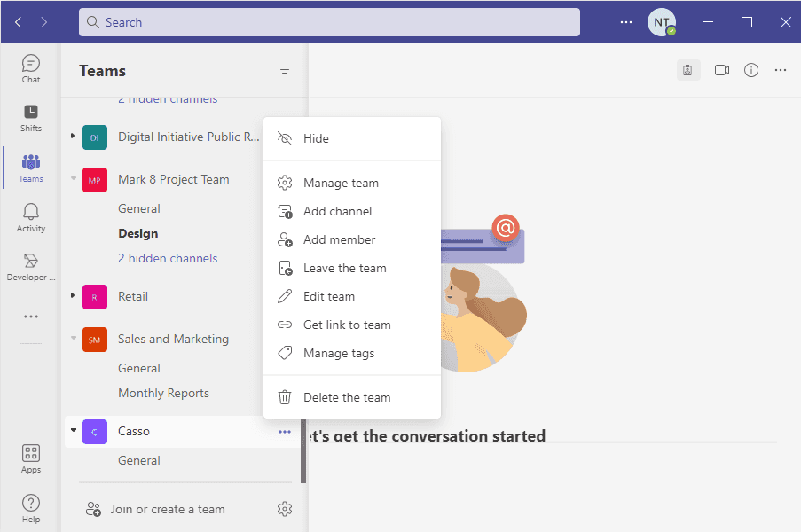
Task: Choose Hide from the context menu
Action: coord(352,138)
